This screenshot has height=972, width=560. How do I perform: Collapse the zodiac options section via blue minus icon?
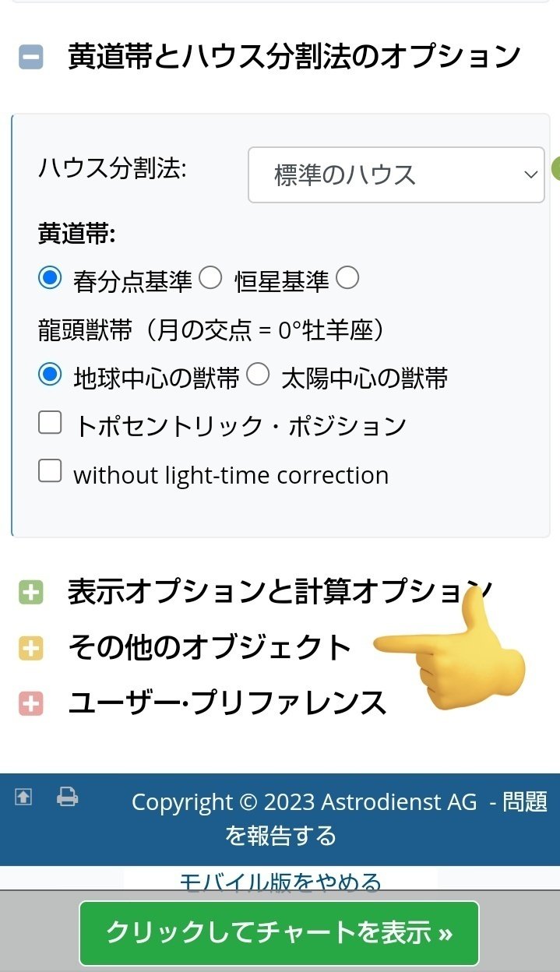point(30,55)
